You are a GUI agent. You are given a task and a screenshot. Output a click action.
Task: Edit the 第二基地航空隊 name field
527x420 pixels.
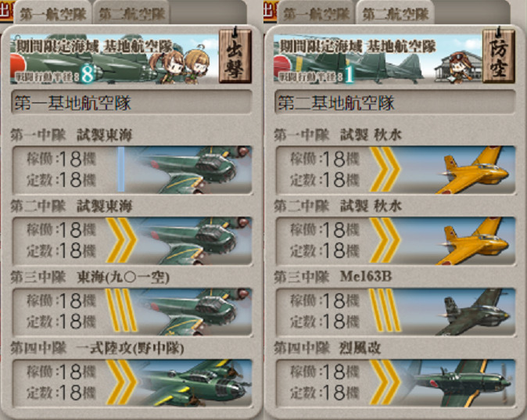pos(396,102)
